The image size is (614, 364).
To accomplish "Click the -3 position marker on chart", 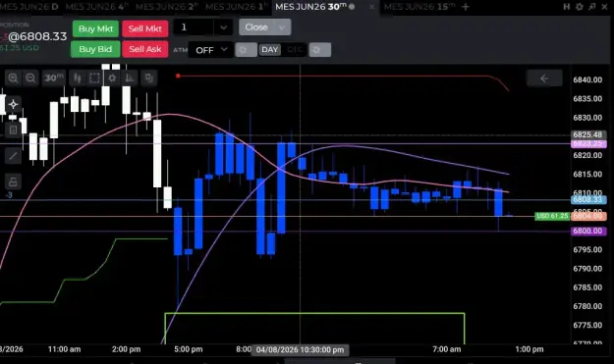I will click(x=9, y=195).
